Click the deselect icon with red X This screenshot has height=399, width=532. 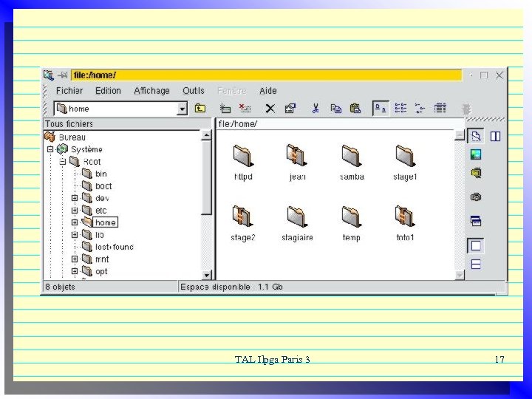click(x=245, y=108)
